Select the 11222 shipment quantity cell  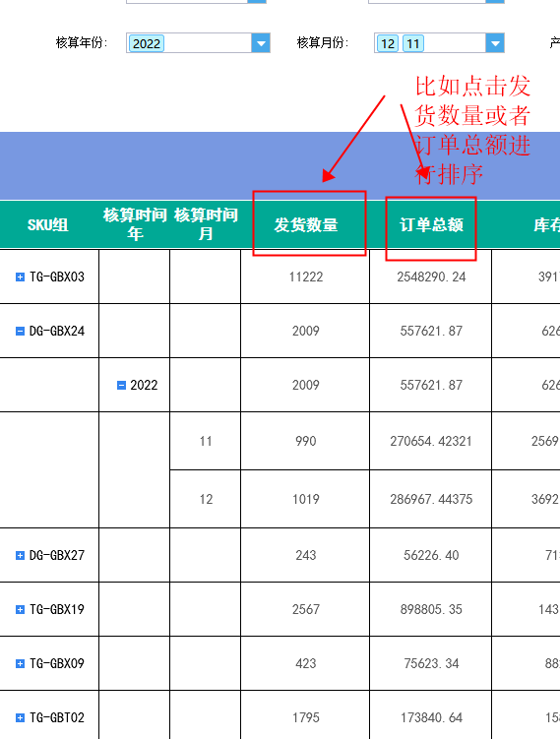point(305,277)
